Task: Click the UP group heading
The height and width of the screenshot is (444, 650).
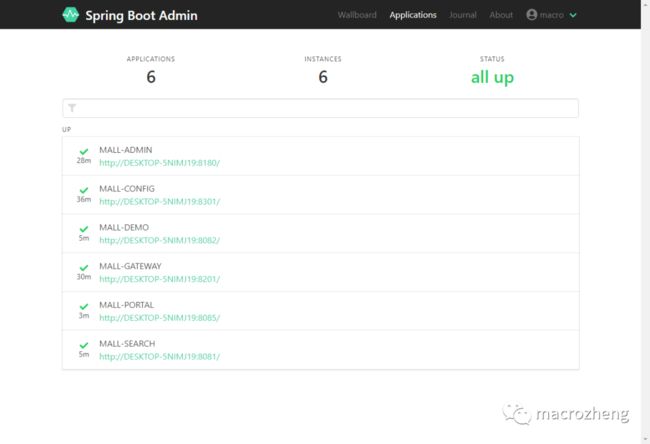Action: (67, 129)
